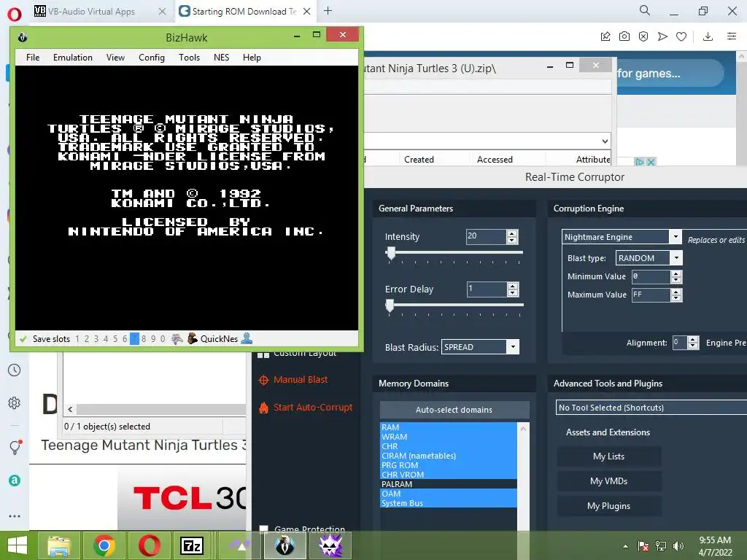This screenshot has height=560, width=747.
Task: Open 7-Zip from the taskbar
Action: tap(192, 545)
